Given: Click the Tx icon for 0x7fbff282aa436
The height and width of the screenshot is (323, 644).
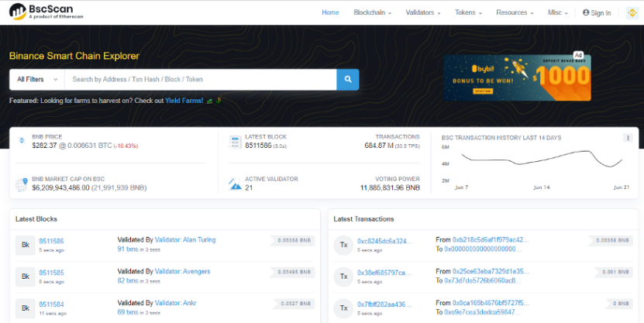Looking at the screenshot, I should pyautogui.click(x=343, y=308).
